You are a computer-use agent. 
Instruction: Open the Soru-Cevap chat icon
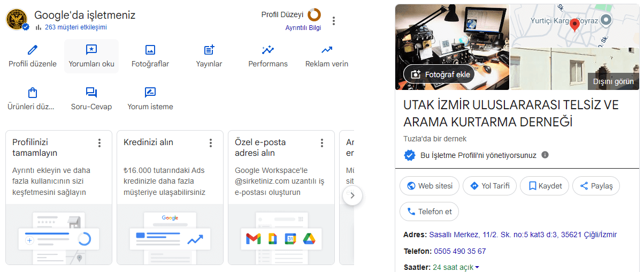(91, 93)
